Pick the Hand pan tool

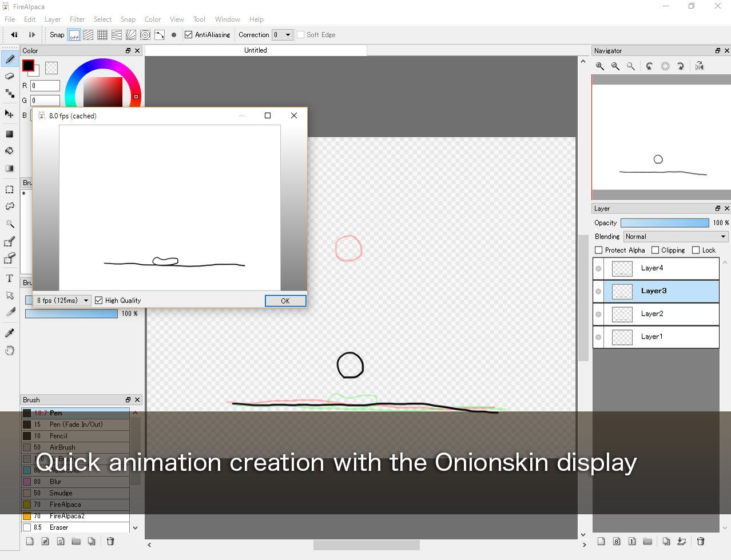tap(10, 350)
